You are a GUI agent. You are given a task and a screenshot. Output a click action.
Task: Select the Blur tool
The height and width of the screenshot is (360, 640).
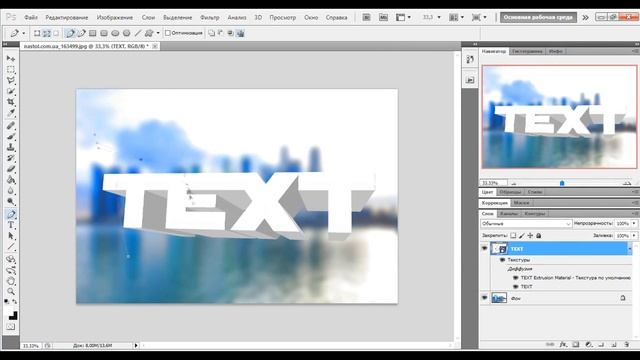11,190
